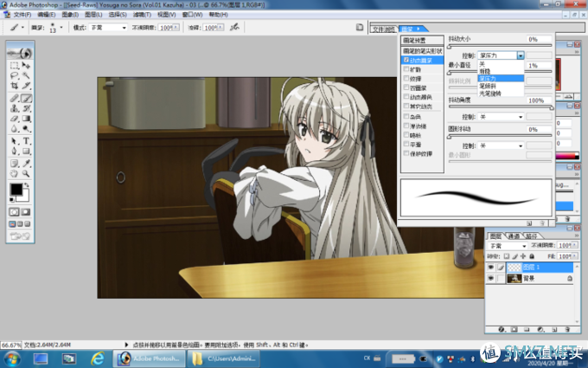
Task: Open the angle jitter Control dropdown
Action: 501,117
